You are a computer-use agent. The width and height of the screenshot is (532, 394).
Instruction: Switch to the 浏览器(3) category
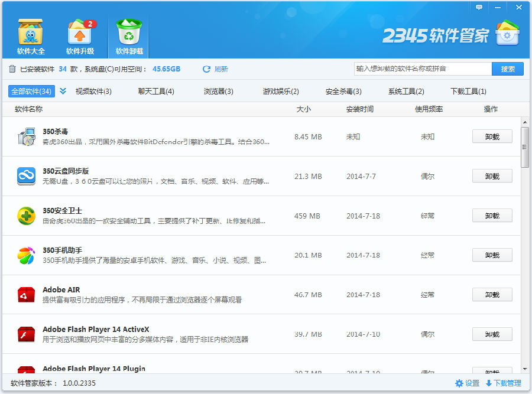(x=219, y=91)
